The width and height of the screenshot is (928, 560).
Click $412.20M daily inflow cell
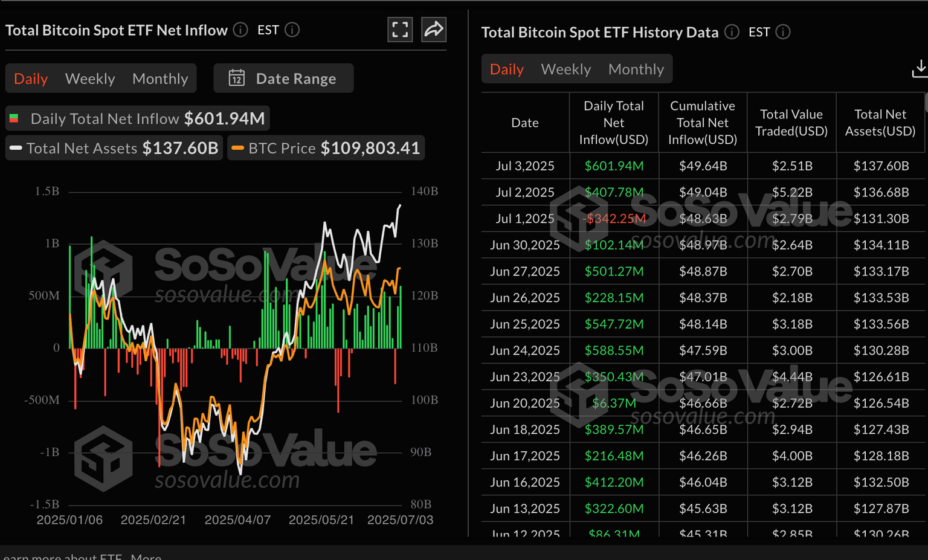point(614,482)
